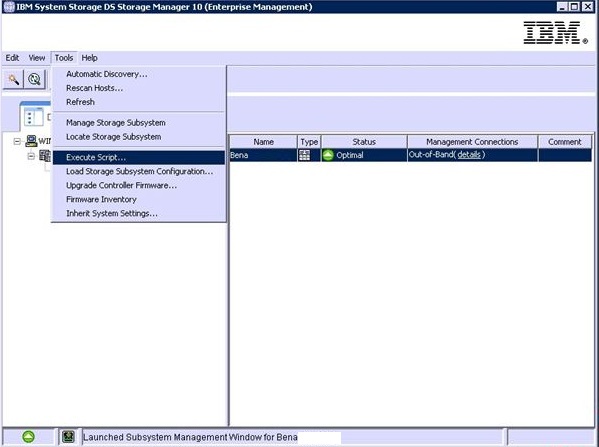Click the computer icon in the tree
Screen dimensions: 599x447
[31, 141]
